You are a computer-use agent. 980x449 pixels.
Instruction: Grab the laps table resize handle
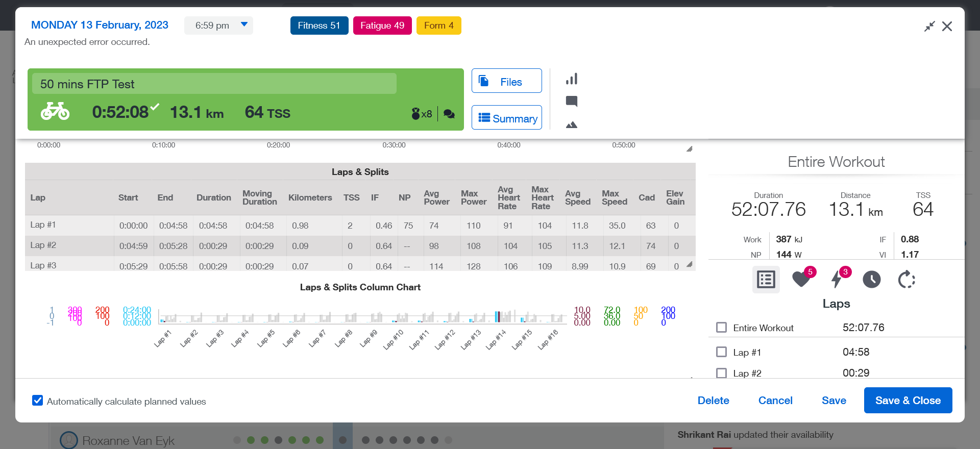[690, 264]
